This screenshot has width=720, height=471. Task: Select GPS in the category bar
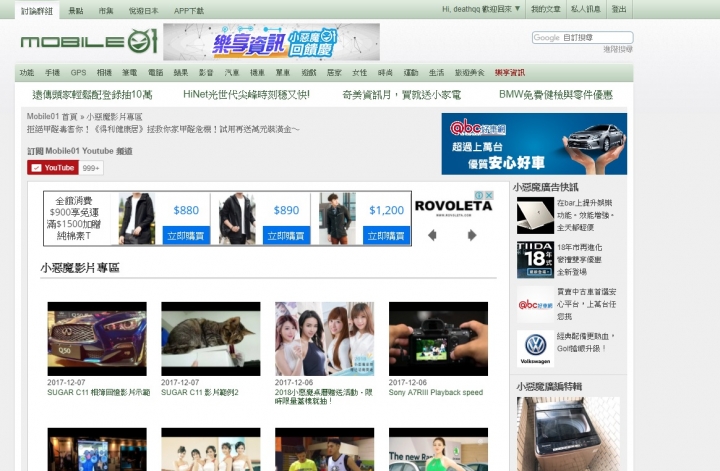pos(79,73)
